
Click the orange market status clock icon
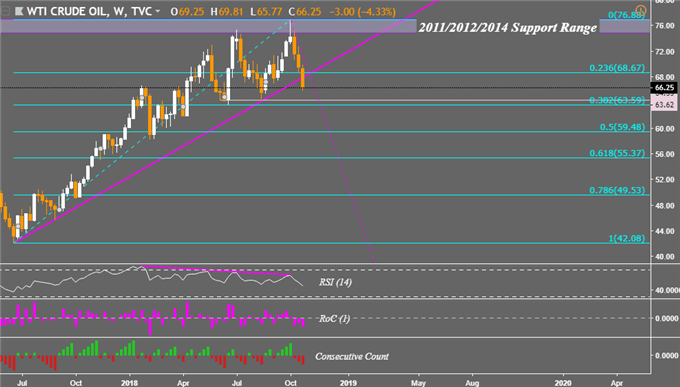click(x=640, y=10)
